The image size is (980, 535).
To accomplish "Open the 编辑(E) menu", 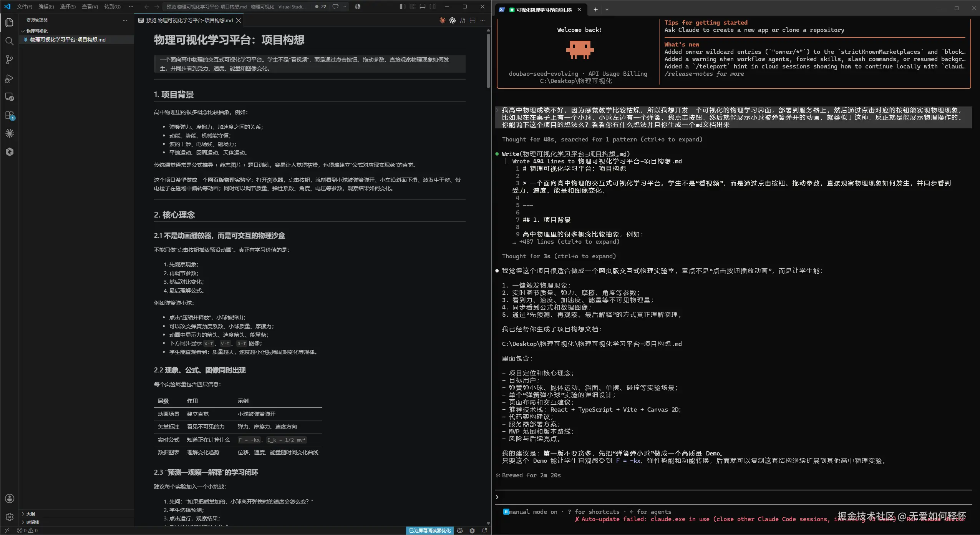I will [x=46, y=7].
